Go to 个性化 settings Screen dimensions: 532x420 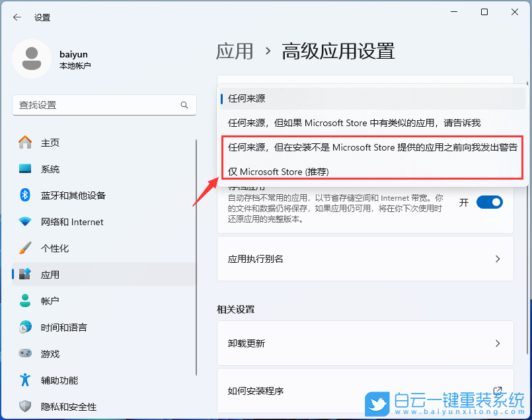(x=53, y=248)
